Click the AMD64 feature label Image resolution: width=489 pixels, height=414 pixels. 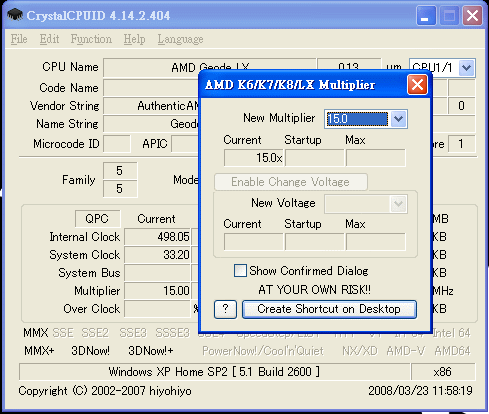[x=452, y=351]
